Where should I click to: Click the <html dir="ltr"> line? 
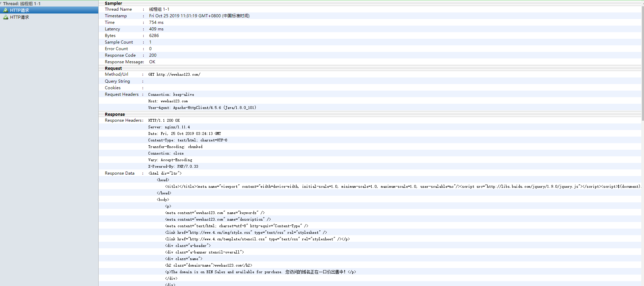point(165,173)
